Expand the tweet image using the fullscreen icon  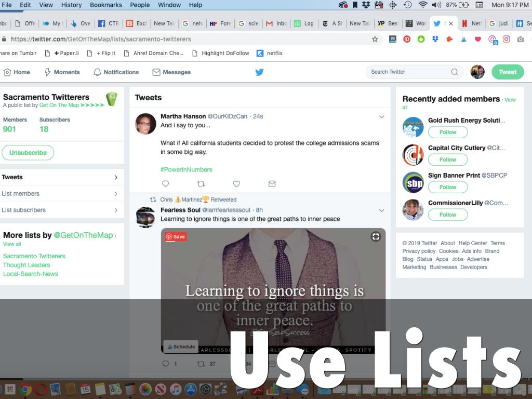[376, 237]
